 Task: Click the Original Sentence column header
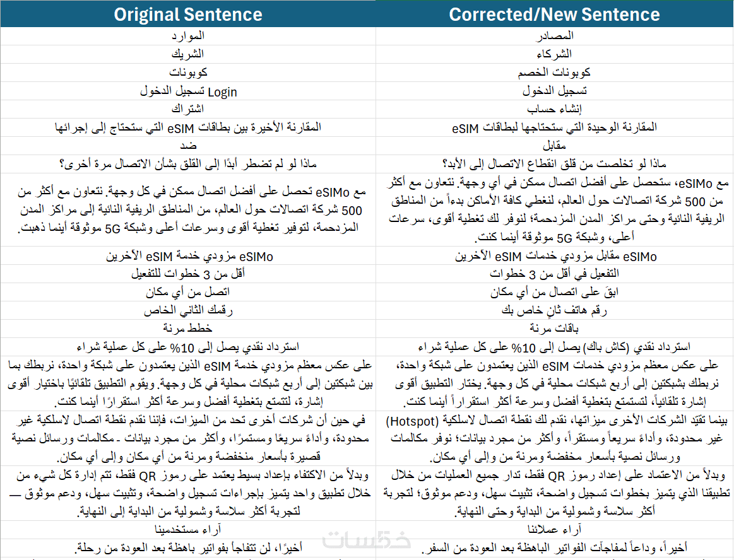tap(187, 14)
